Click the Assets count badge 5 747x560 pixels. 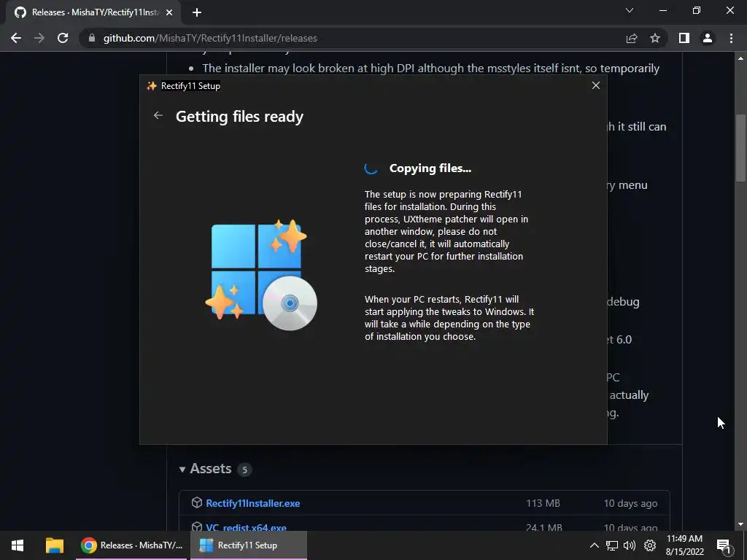[244, 470]
